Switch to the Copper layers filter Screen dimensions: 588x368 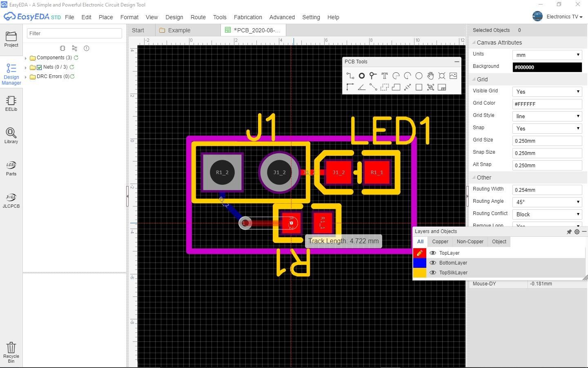(440, 242)
